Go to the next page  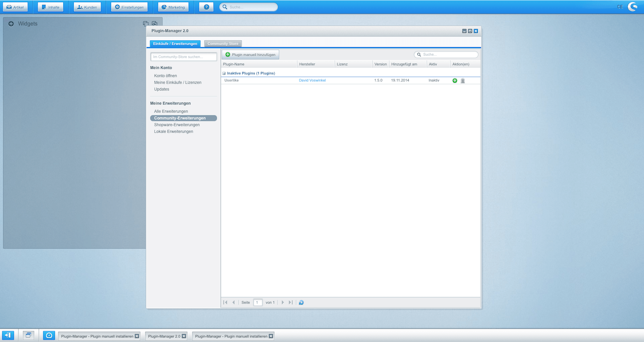pyautogui.click(x=283, y=302)
